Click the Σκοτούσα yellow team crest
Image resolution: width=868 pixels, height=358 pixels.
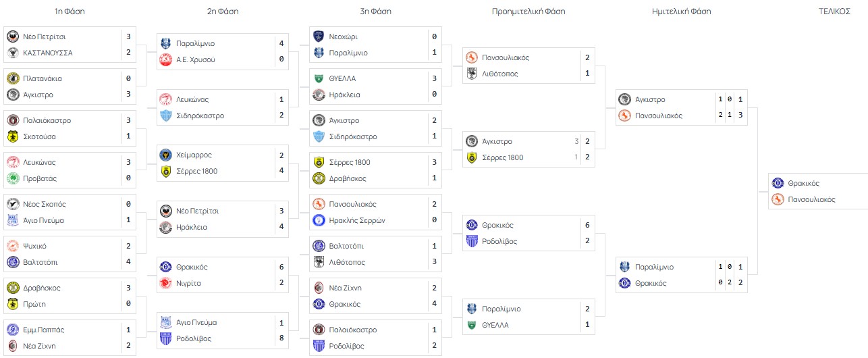point(12,136)
